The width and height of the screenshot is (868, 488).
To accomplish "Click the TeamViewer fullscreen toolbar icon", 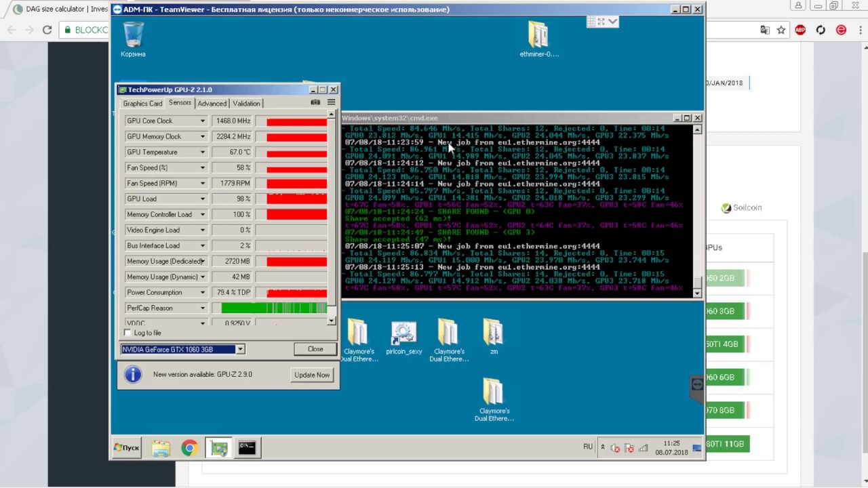I will tap(600, 22).
